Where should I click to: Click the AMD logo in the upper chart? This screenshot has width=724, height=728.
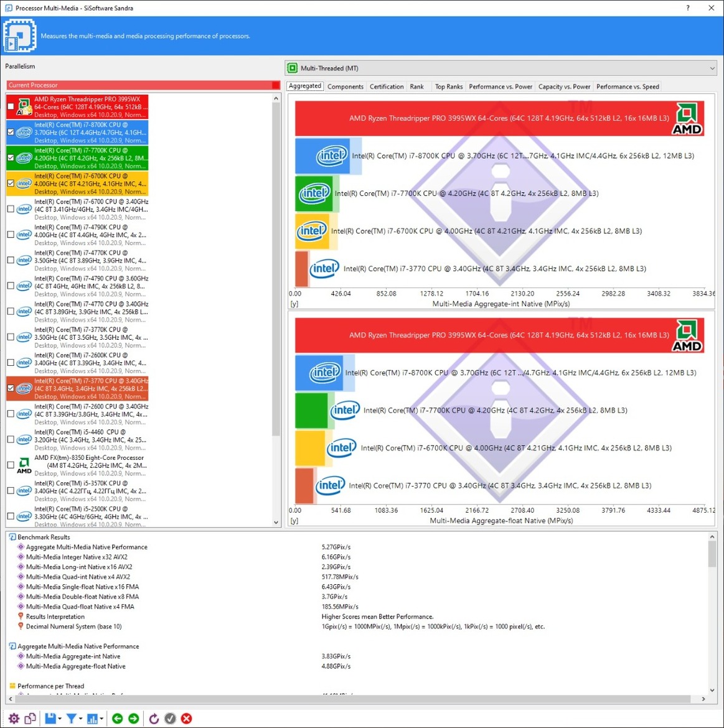[x=687, y=119]
